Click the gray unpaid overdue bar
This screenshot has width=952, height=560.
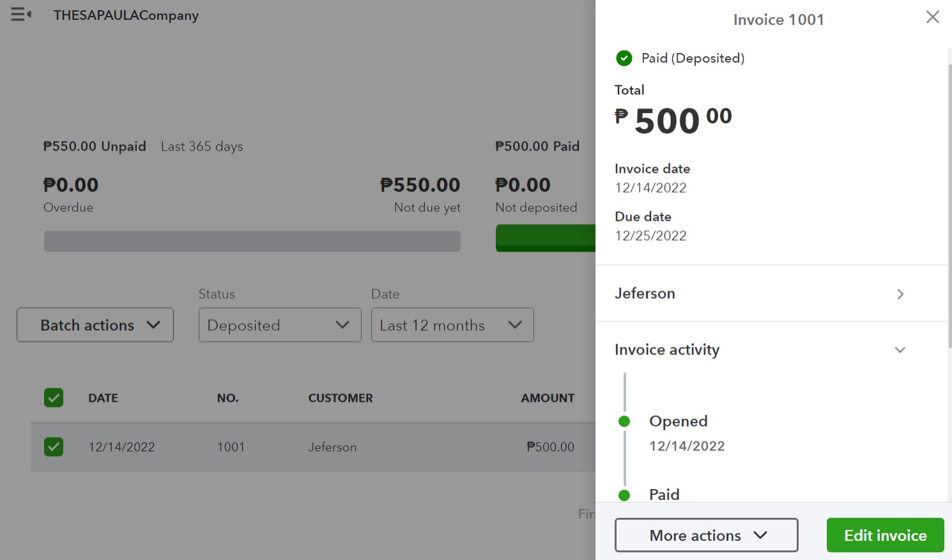coord(252,241)
